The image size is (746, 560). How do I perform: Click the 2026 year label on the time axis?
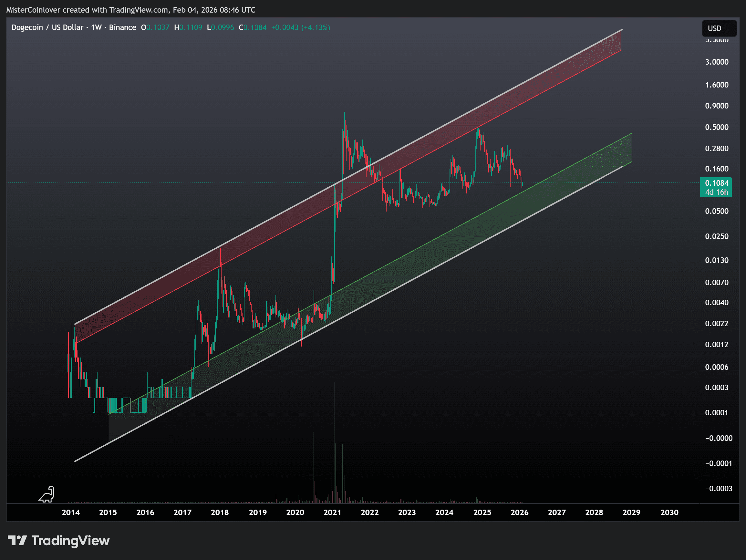(519, 513)
